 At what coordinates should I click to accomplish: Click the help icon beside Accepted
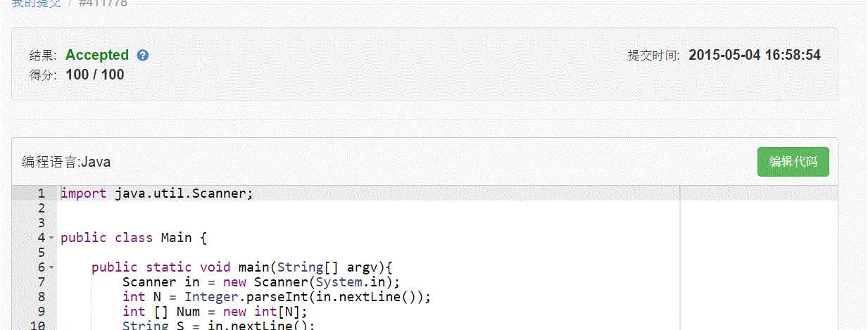tap(142, 55)
